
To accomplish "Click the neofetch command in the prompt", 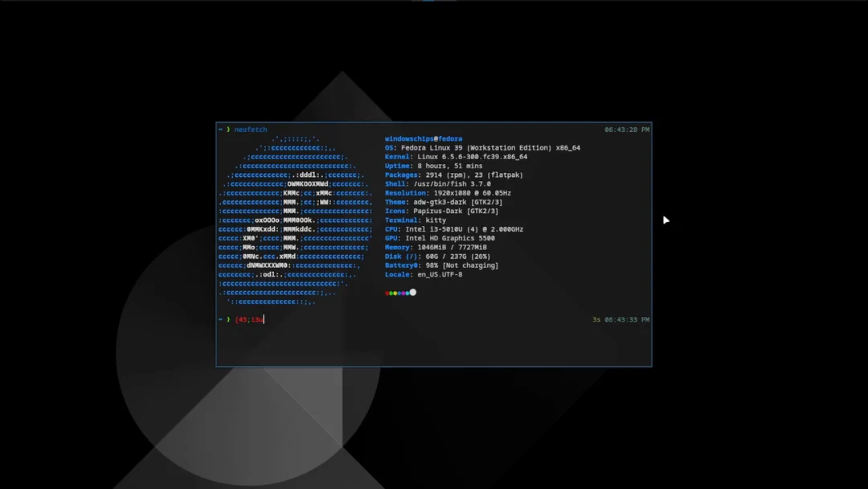I will (249, 129).
